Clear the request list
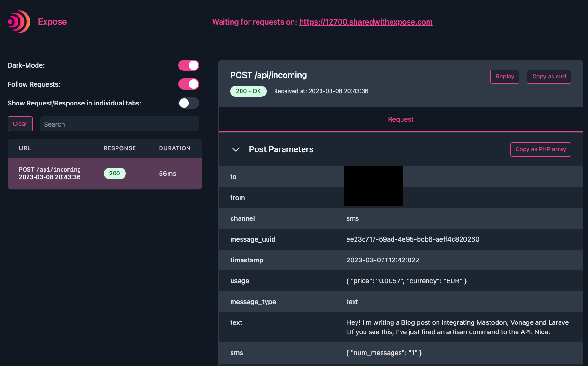This screenshot has width=588, height=366. click(x=20, y=124)
